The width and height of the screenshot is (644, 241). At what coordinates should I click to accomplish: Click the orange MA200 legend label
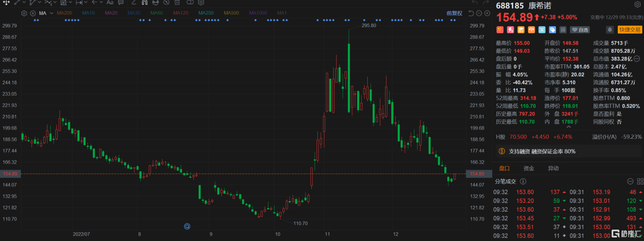[x=65, y=13]
